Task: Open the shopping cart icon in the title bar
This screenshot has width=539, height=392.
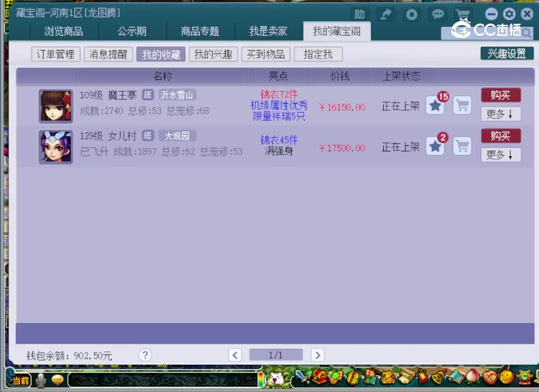Action: point(463,14)
